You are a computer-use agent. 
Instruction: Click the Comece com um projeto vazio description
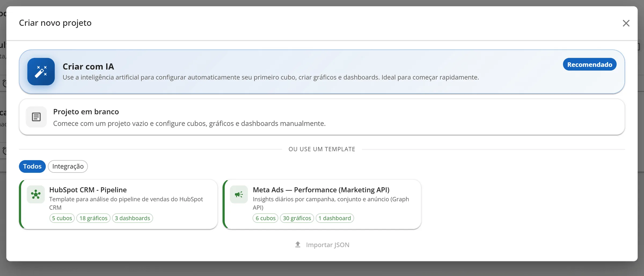pos(189,123)
